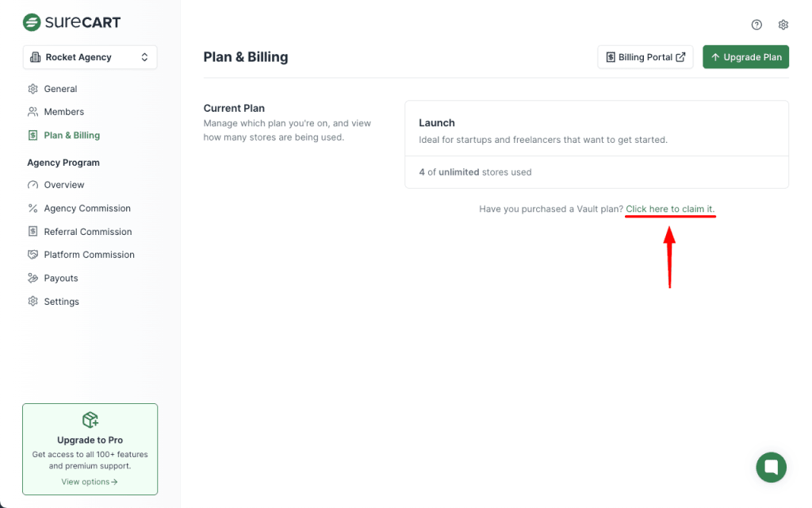The width and height of the screenshot is (812, 508).
Task: Click the General gear icon in sidebar
Action: click(x=33, y=89)
